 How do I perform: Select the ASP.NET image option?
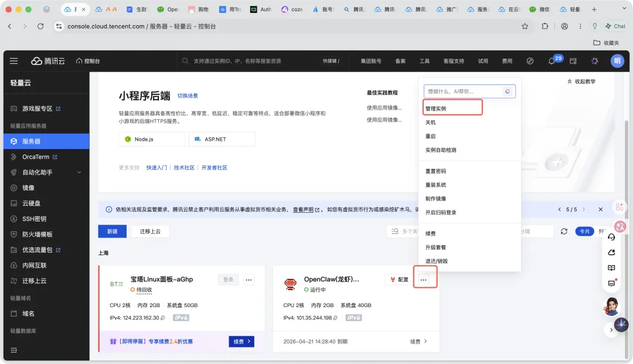(222, 140)
